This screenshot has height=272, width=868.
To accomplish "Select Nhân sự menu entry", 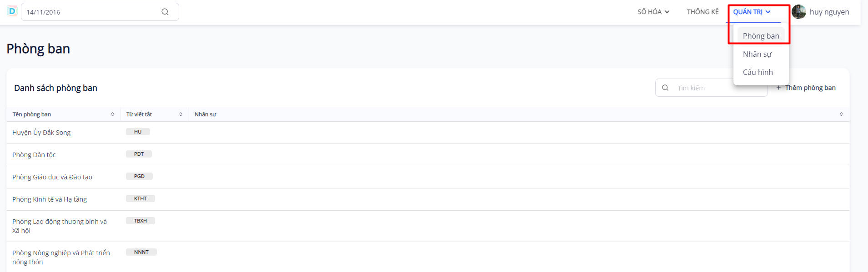I will 757,54.
